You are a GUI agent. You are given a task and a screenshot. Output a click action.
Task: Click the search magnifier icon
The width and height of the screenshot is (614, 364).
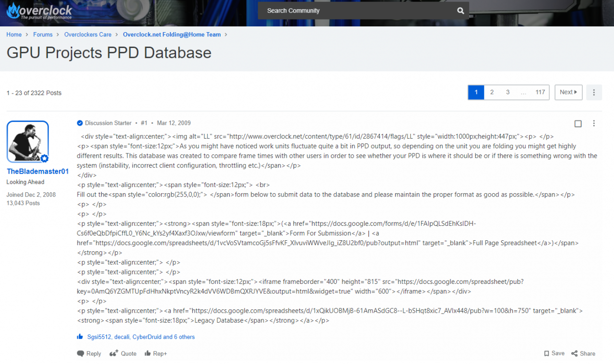click(460, 11)
